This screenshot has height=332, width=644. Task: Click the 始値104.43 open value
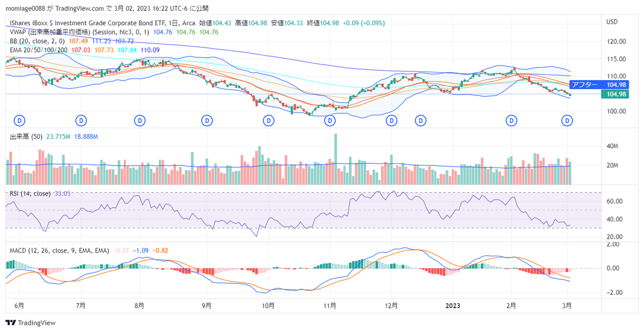pyautogui.click(x=215, y=23)
